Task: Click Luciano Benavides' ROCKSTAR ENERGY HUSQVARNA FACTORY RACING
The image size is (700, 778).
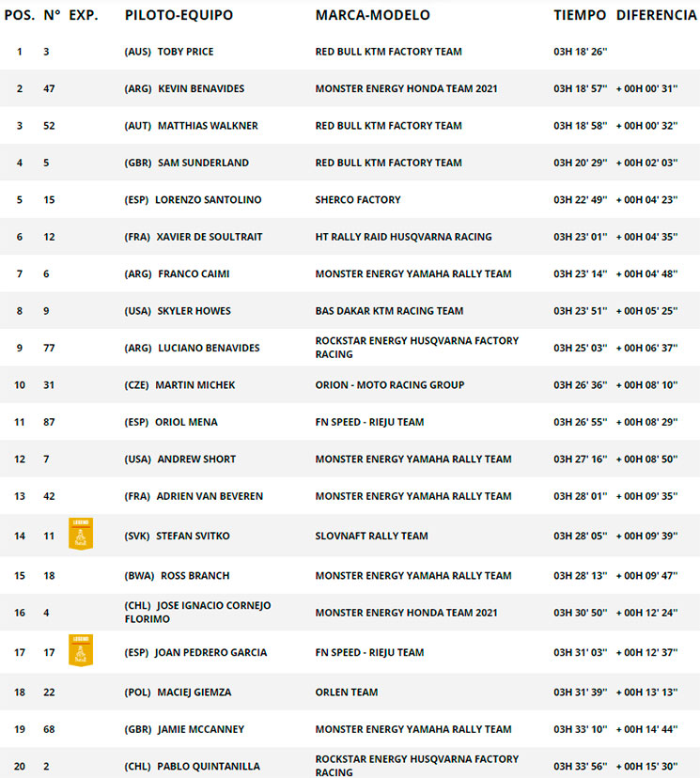Action: point(417,348)
